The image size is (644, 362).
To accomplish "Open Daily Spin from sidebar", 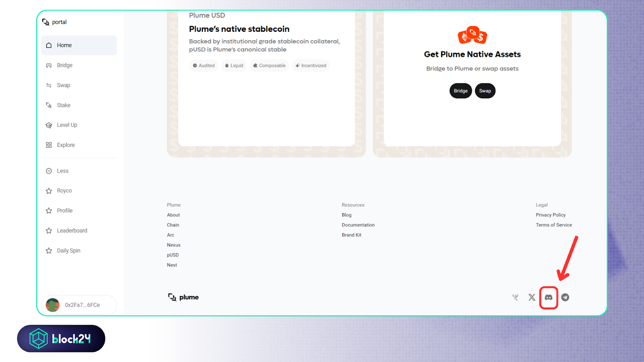I will coord(68,251).
